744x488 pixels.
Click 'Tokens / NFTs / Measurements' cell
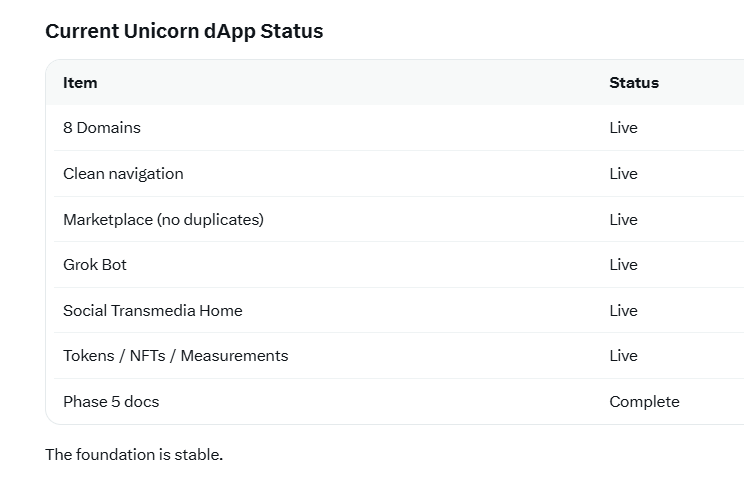tap(176, 356)
